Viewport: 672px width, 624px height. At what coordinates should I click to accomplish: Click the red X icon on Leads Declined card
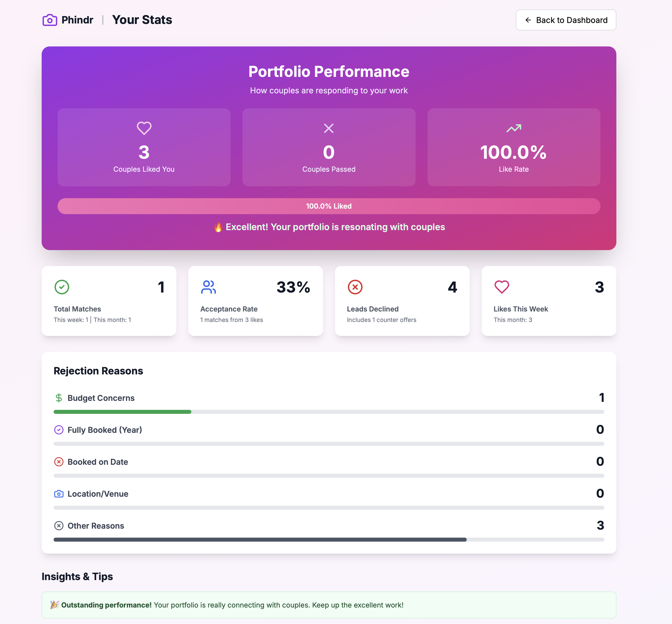click(354, 287)
